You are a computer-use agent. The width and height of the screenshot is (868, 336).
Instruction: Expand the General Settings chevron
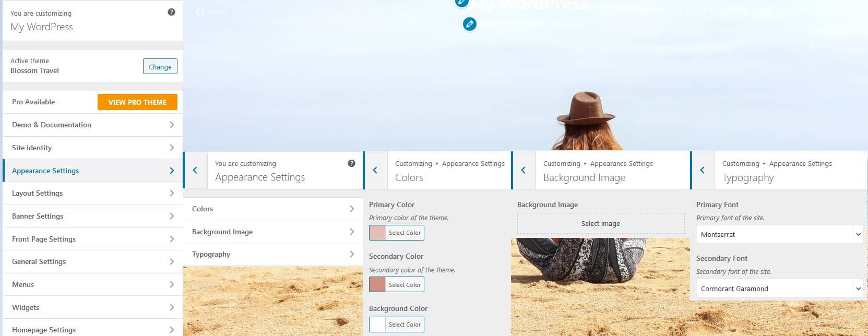pos(172,261)
